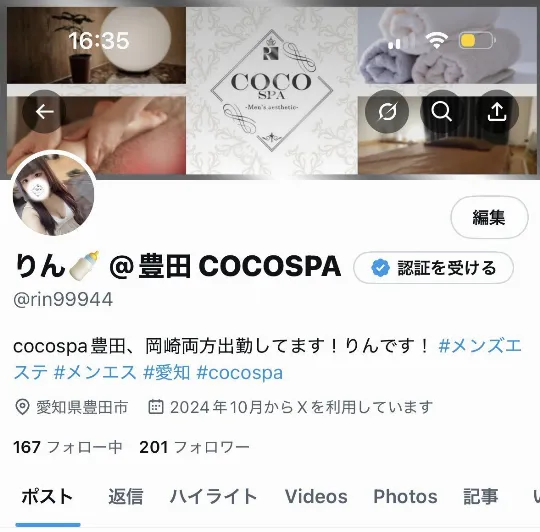
Task: Open the #cocospa hashtag link
Action: click(240, 373)
